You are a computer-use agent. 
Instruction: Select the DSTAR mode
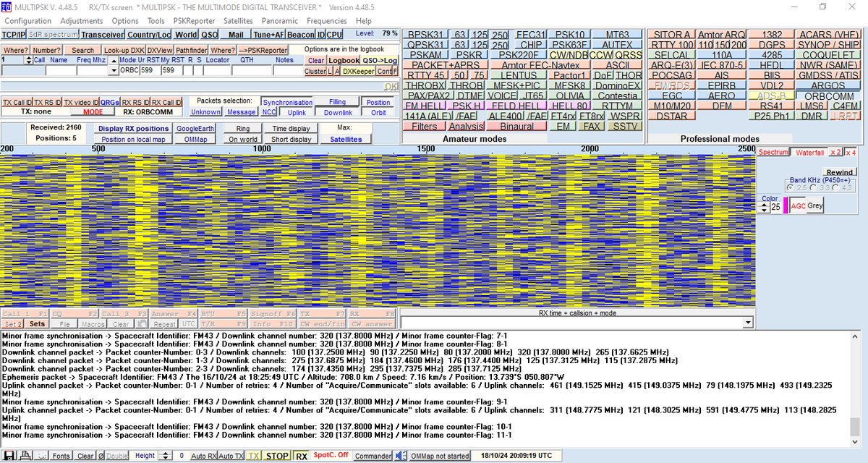(x=671, y=116)
